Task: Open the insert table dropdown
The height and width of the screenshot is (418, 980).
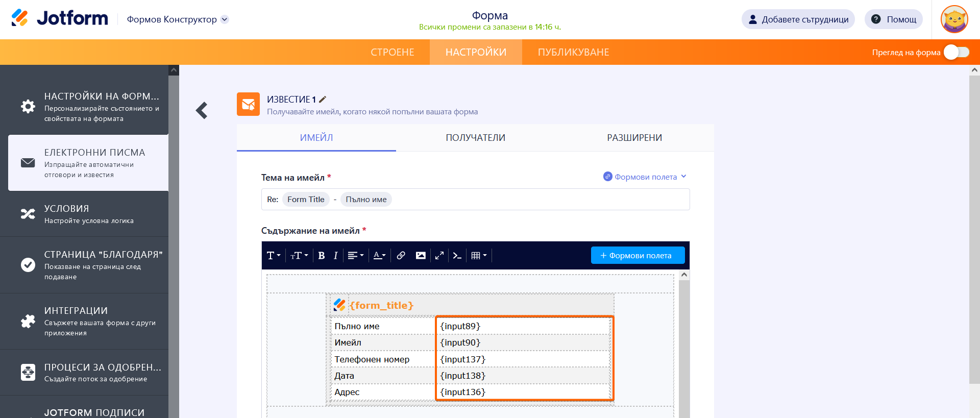Action: click(x=479, y=256)
